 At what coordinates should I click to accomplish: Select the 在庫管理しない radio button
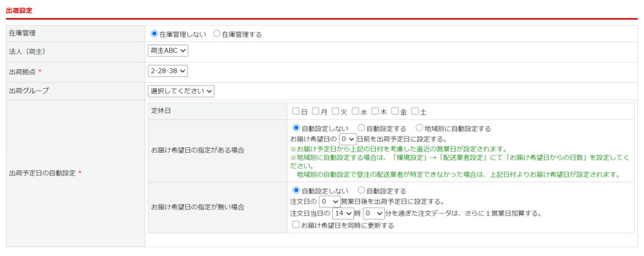[154, 34]
